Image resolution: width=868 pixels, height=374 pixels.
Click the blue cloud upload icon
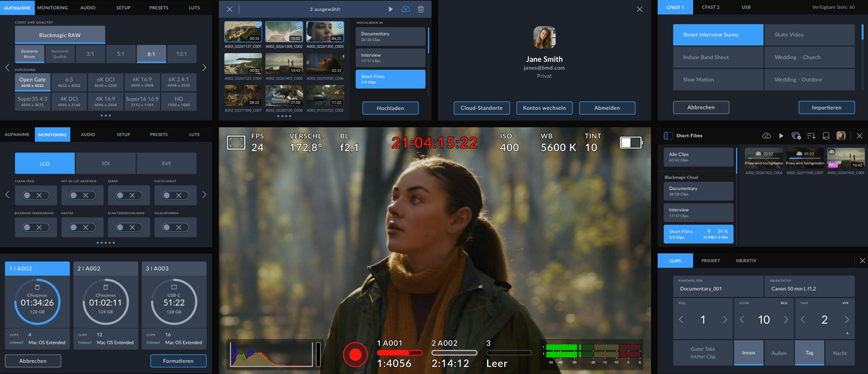(406, 9)
